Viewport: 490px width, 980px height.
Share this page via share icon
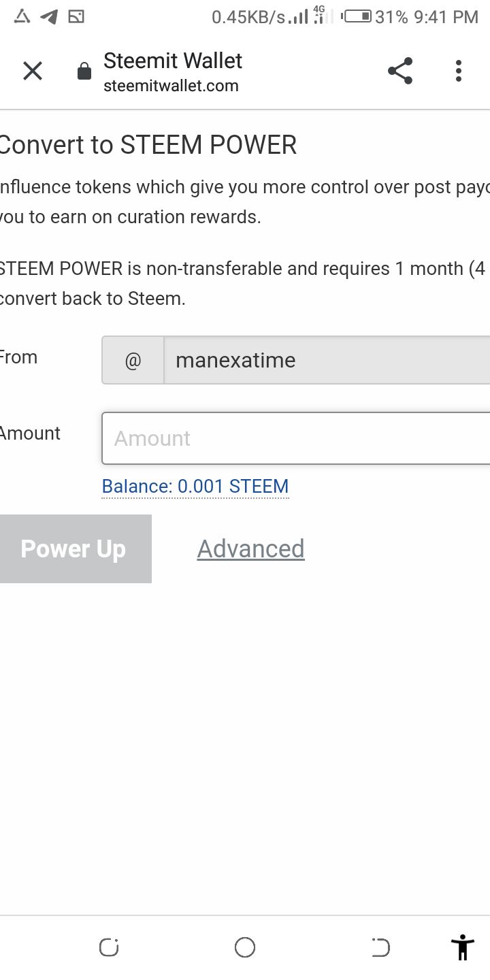click(x=400, y=71)
